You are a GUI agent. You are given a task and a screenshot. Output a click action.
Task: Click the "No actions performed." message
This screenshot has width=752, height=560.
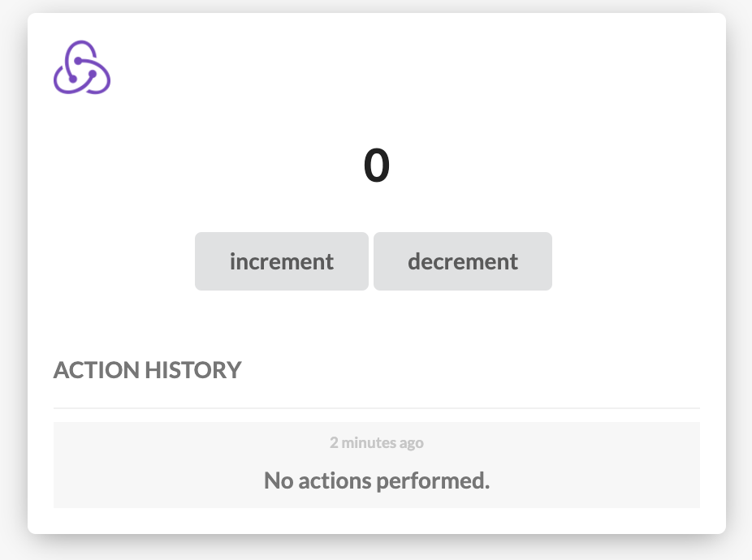click(x=377, y=480)
